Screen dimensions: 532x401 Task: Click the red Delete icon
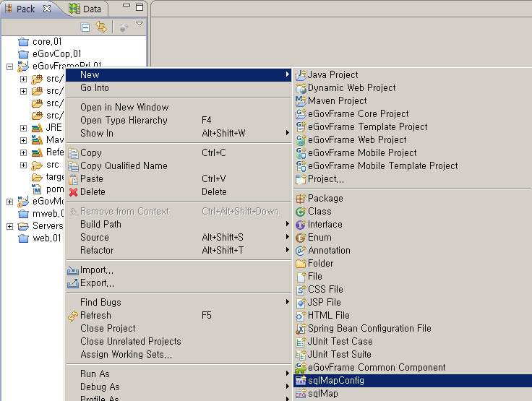(x=72, y=192)
